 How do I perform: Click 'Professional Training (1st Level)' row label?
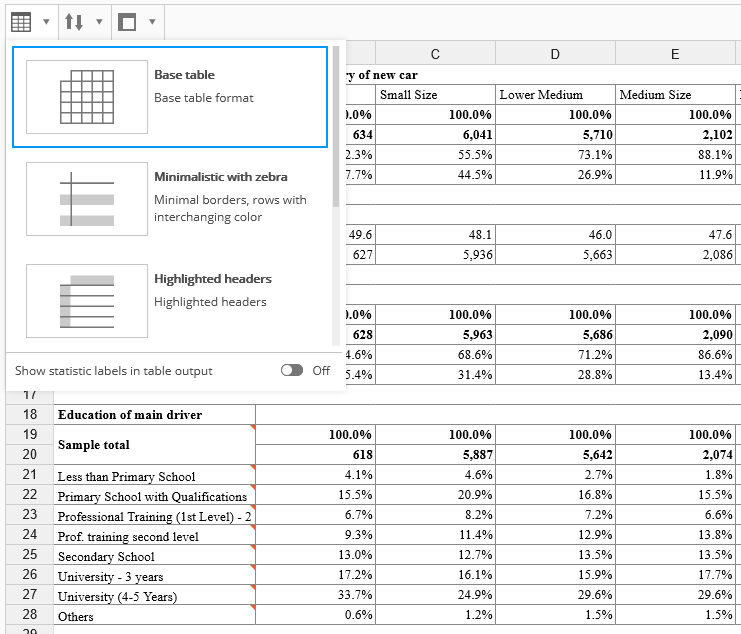click(155, 514)
